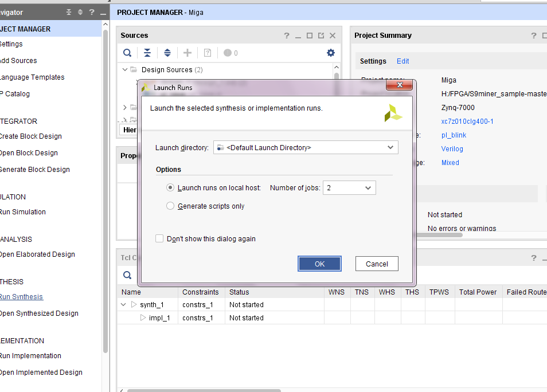Viewport: 547px width, 392px height.
Task: Click the Flow Navigator vertical scrollbar
Action: pos(106,191)
